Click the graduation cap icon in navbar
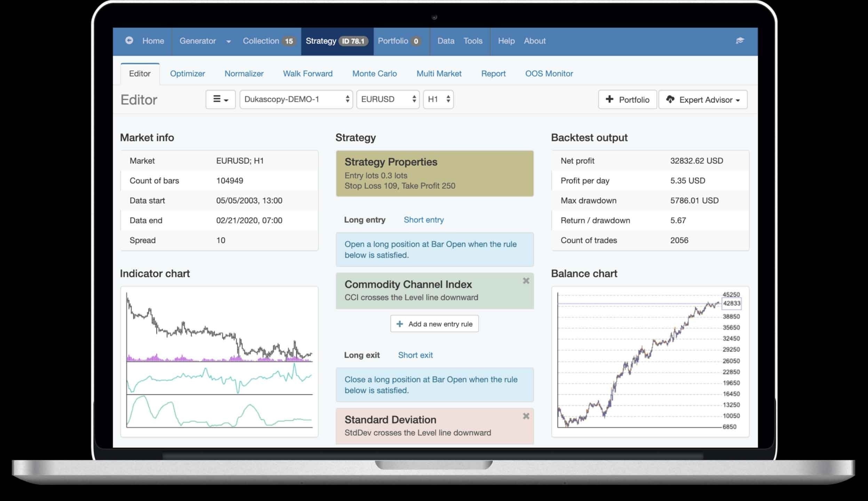The height and width of the screenshot is (501, 868). [x=740, y=41]
